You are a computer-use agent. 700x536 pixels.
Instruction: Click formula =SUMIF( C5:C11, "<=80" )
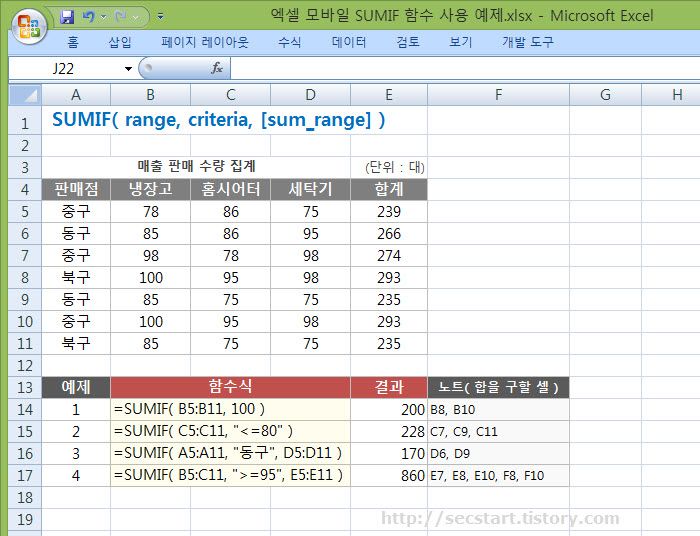[230, 431]
